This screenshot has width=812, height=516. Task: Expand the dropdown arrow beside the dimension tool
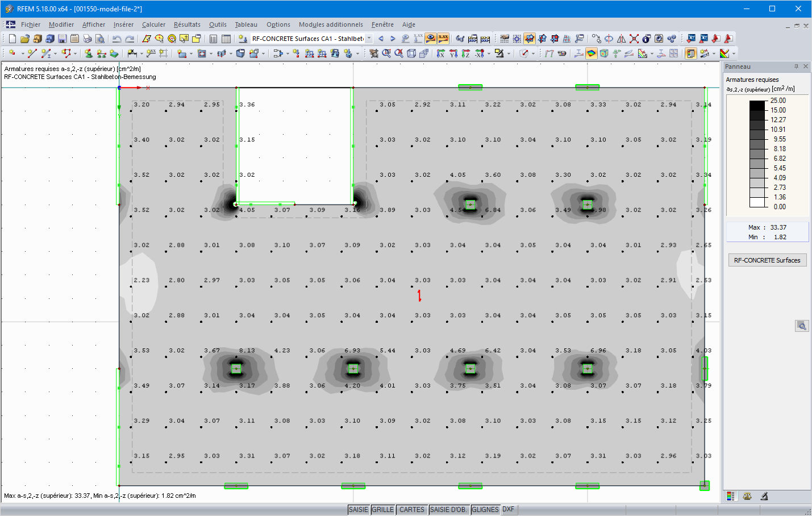pyautogui.click(x=141, y=53)
